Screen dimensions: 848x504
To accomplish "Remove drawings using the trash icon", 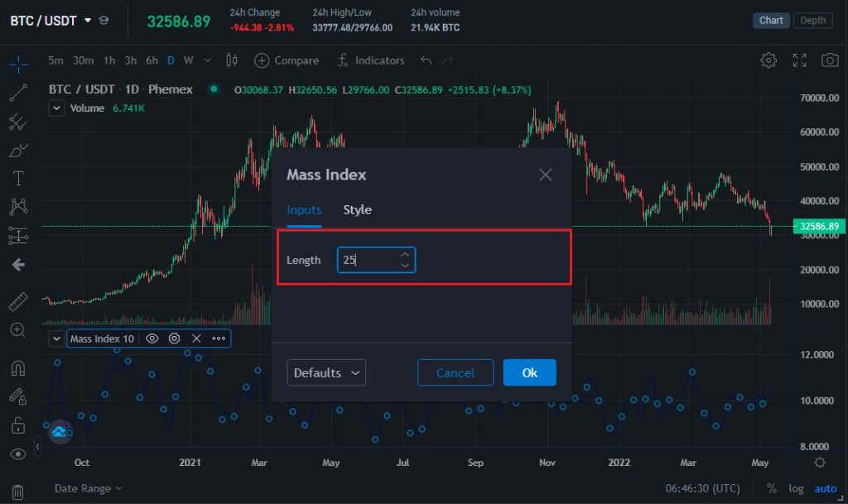I will pyautogui.click(x=17, y=491).
